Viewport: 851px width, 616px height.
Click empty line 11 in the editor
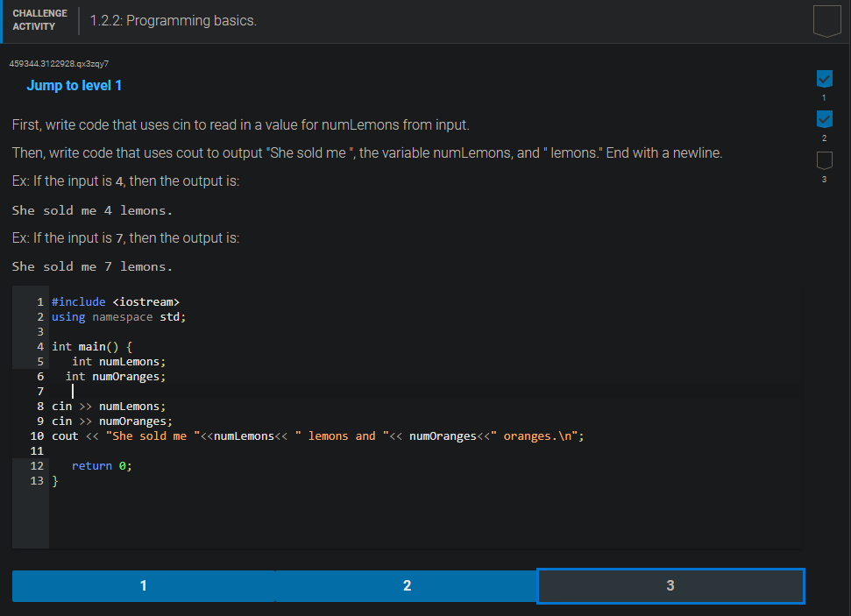[425, 451]
